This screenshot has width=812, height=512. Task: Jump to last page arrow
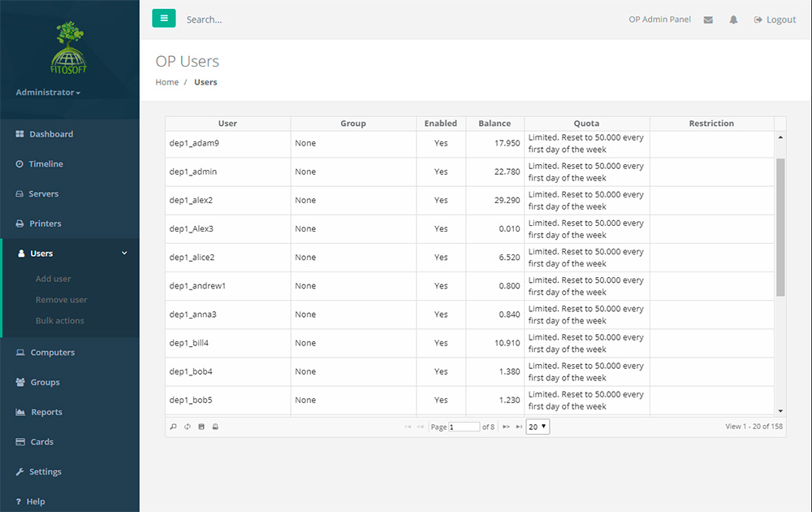(x=519, y=427)
